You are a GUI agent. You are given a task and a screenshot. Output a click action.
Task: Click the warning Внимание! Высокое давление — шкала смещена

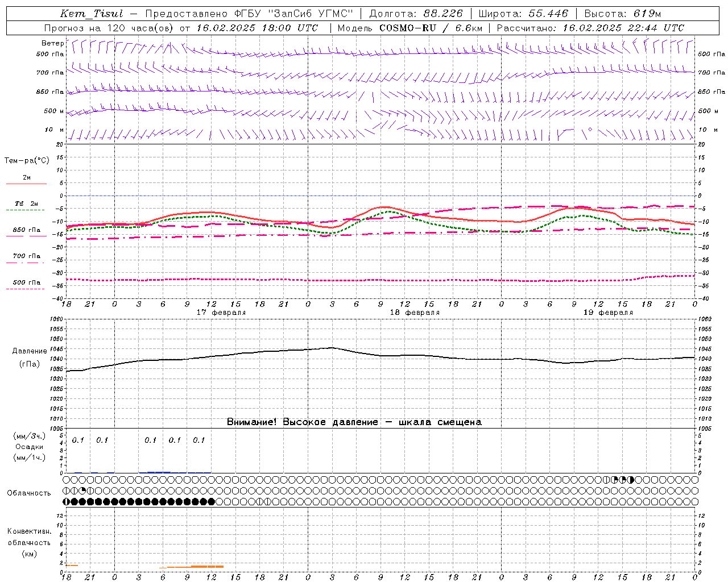click(x=354, y=422)
